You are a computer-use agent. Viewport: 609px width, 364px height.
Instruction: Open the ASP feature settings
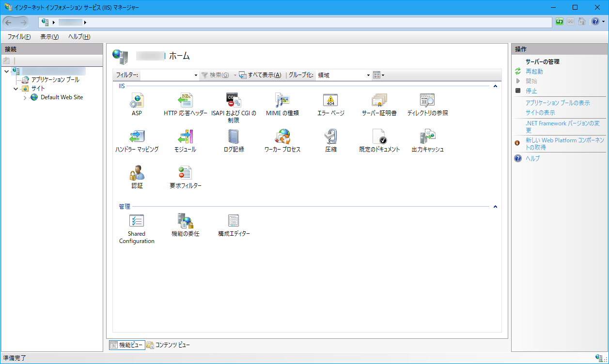pos(137,104)
